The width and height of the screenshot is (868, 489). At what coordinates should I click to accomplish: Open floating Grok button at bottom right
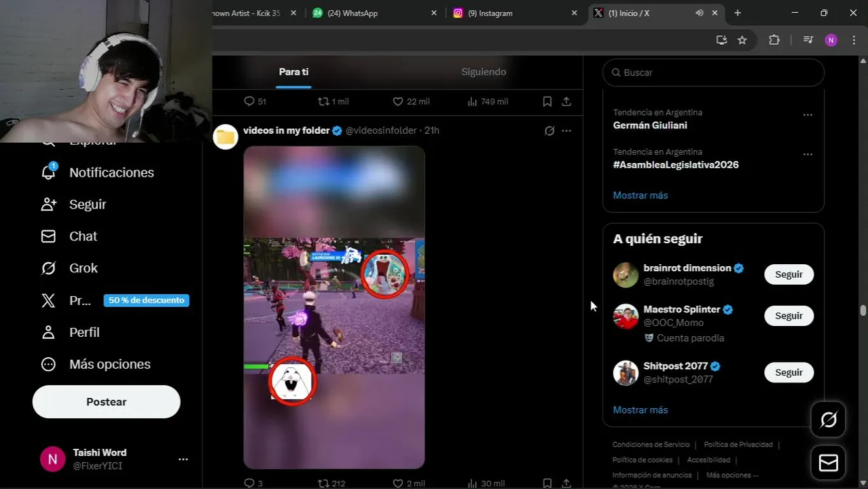point(829,420)
